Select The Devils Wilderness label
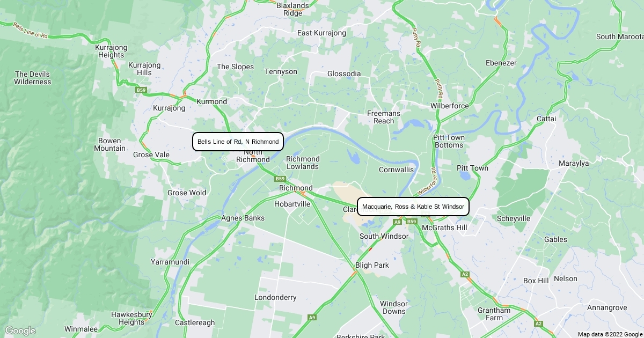This screenshot has height=338, width=644. (x=33, y=78)
